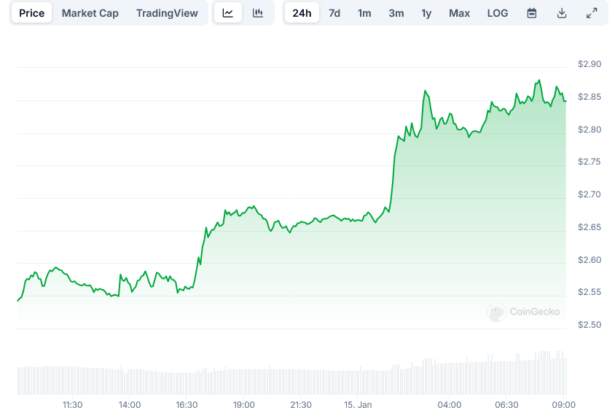Image resolution: width=615 pixels, height=410 pixels.
Task: Select the 24h time range
Action: click(x=301, y=13)
